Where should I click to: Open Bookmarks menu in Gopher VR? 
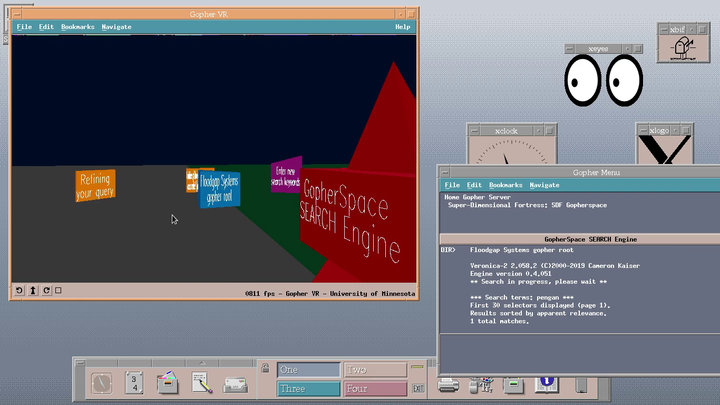[77, 27]
